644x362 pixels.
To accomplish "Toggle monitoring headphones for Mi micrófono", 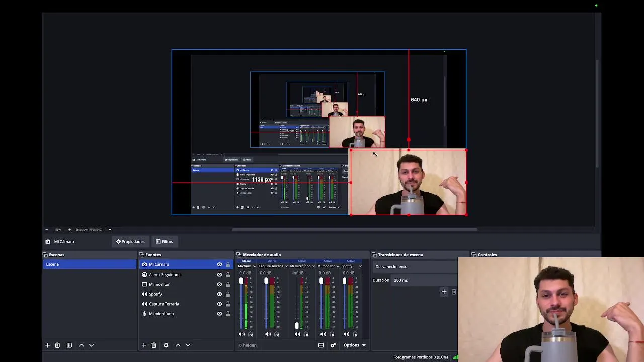I will coord(306,334).
